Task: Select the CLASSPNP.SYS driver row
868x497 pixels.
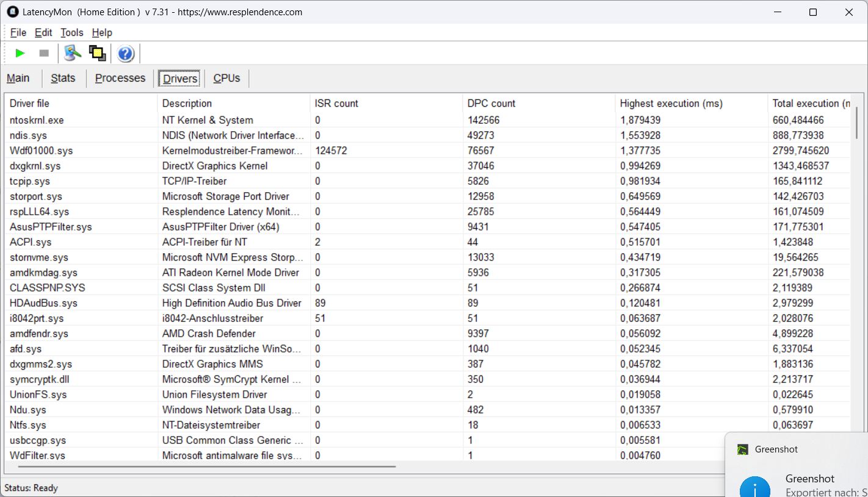Action: point(427,288)
